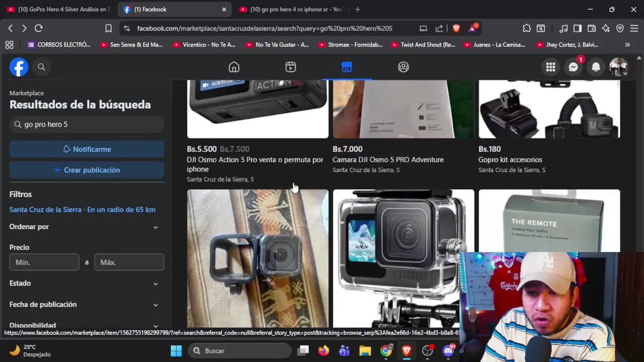644x362 pixels.
Task: Open Firefox from the taskbar
Action: pyautogui.click(x=324, y=351)
